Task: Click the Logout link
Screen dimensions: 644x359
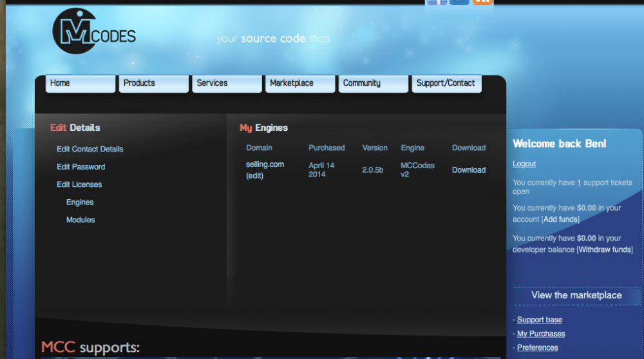Action: click(524, 164)
